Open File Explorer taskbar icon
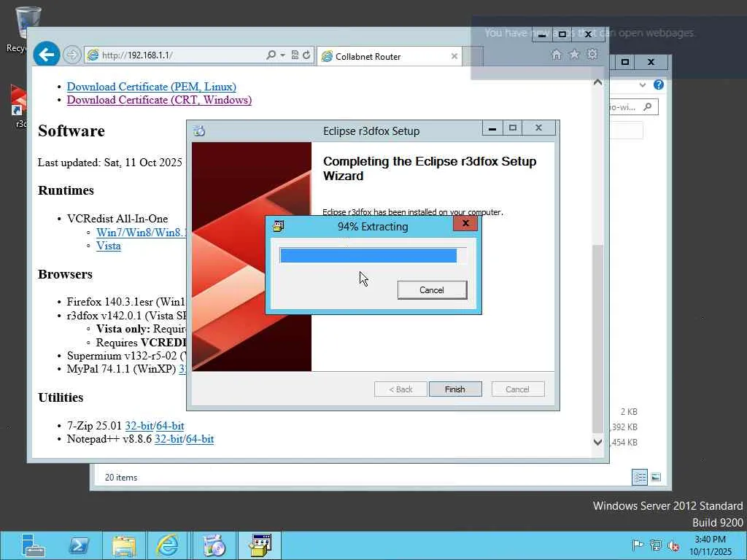747x560 pixels. tap(124, 545)
